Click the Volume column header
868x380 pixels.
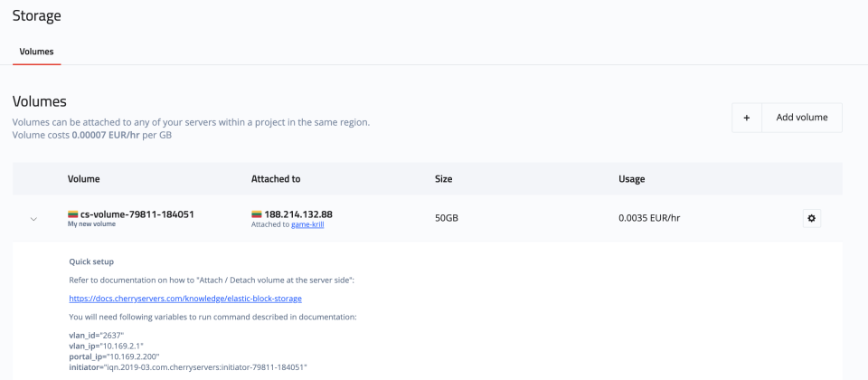tap(83, 179)
